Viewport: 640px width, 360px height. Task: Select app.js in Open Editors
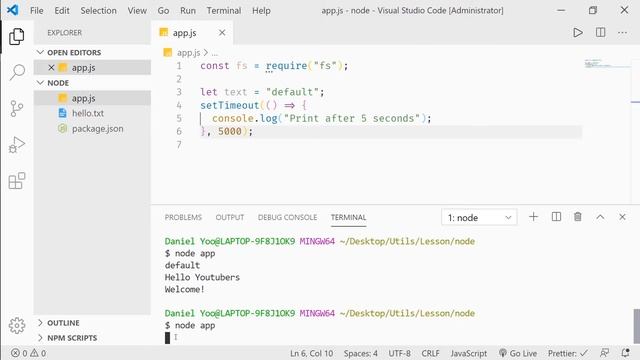pos(83,67)
